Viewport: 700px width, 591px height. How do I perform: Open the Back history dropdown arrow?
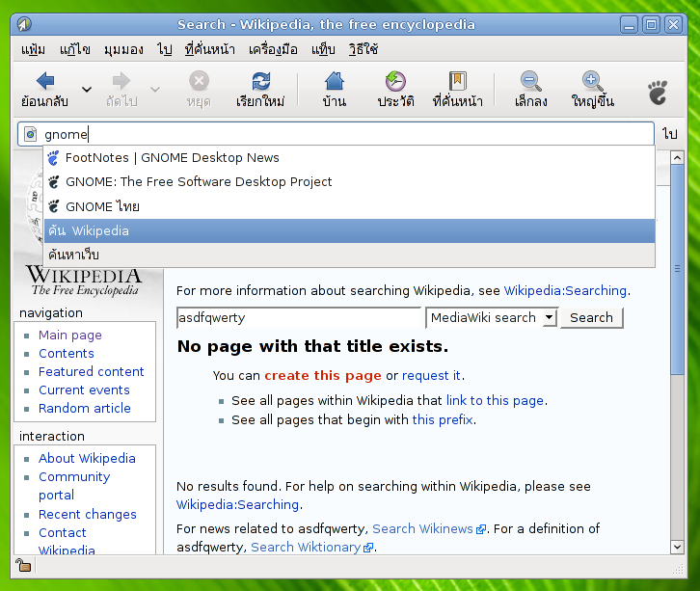click(87, 90)
